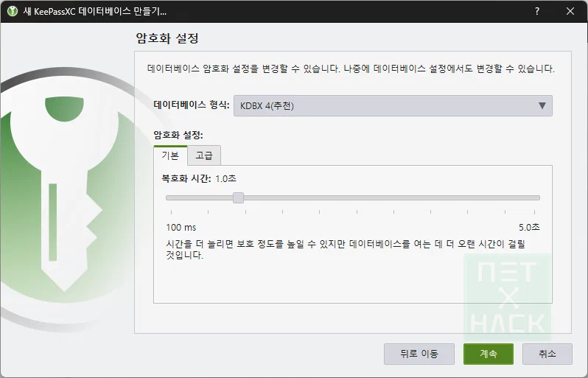588x378 pixels.
Task: Click the 복호화 시간 slider handle
Action: coord(238,197)
